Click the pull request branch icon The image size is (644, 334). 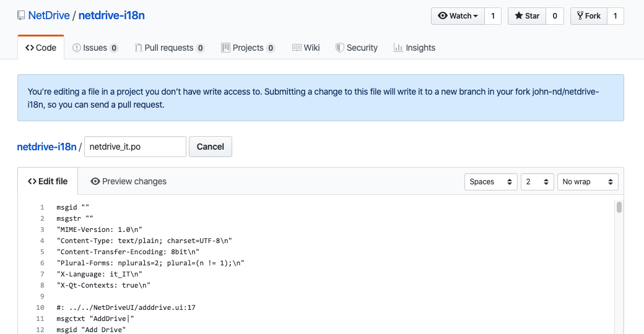tap(139, 48)
